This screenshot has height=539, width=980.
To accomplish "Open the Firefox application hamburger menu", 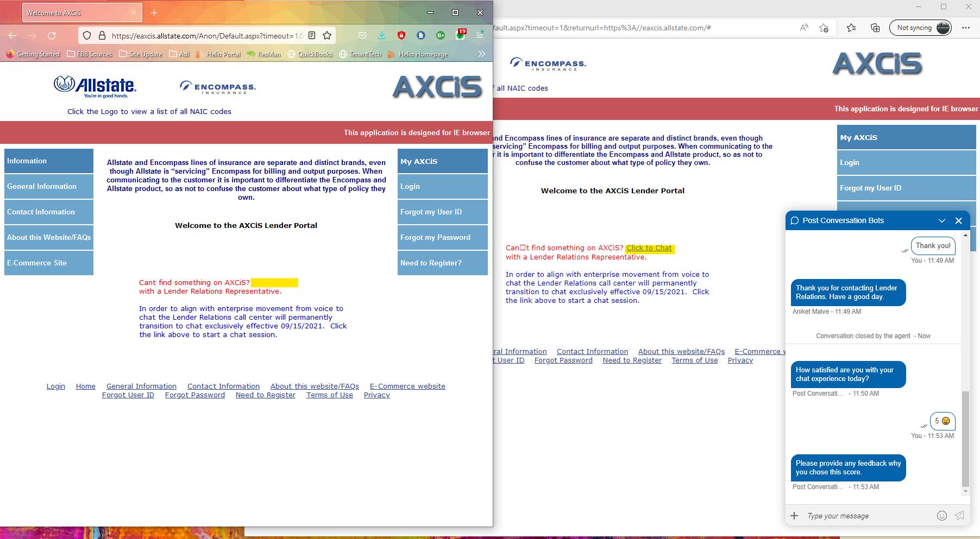I will pyautogui.click(x=479, y=35).
